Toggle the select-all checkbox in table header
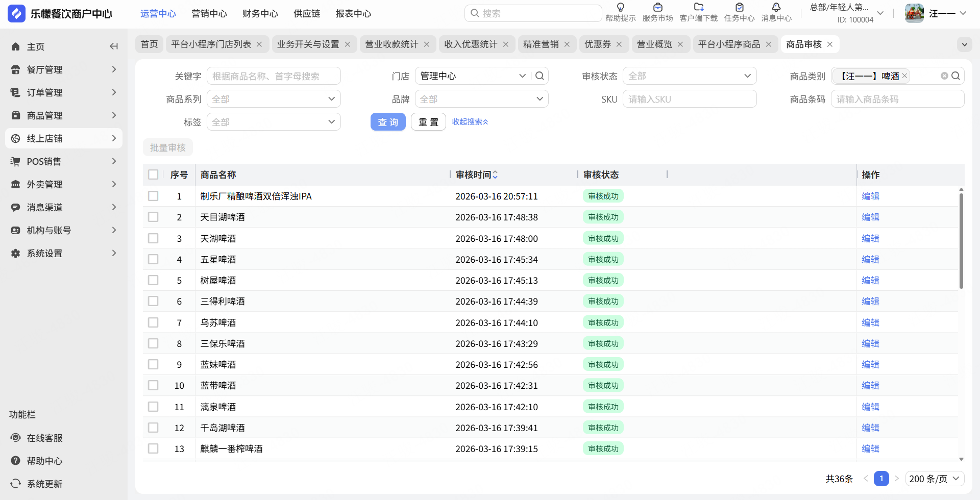Screen dimensions: 980x500 [153, 174]
